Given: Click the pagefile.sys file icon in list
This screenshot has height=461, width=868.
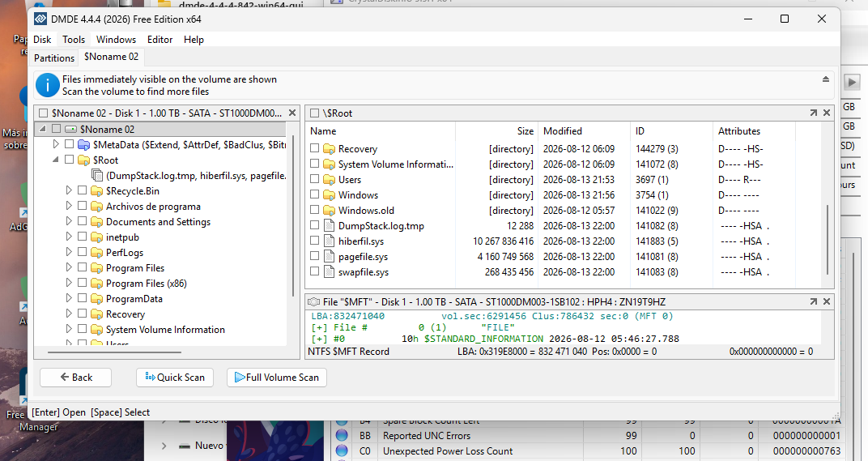Looking at the screenshot, I should tap(329, 257).
